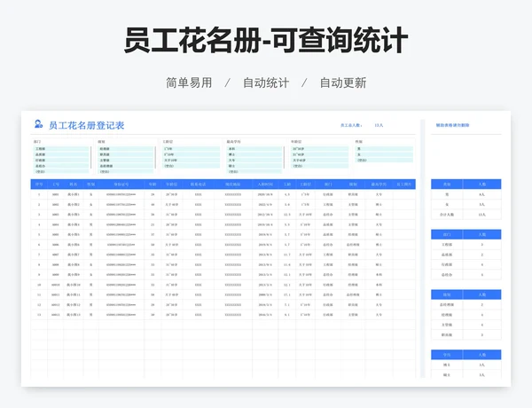Select the 8人 male count cell
Image resolution: width=532 pixels, height=408 pixels.
481,194
